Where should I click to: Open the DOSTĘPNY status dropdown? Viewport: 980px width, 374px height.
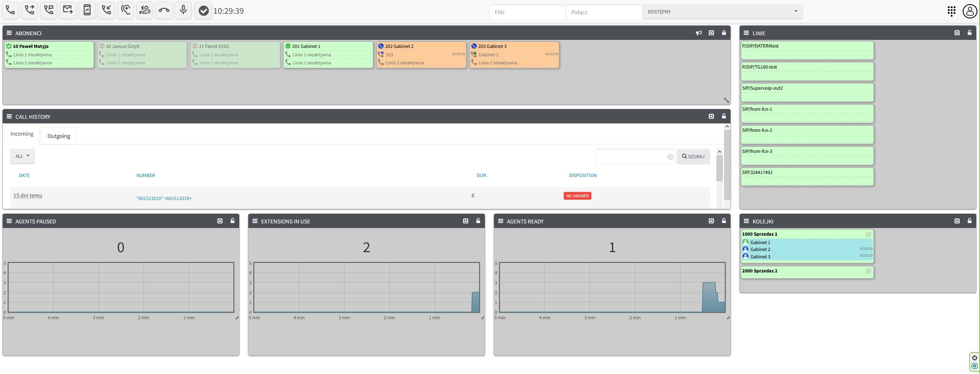click(722, 11)
